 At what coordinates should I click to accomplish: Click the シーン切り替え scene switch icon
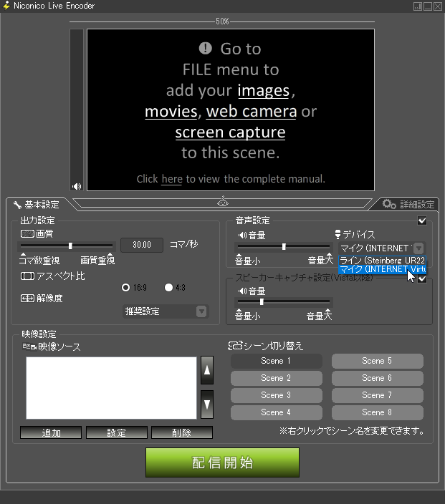click(235, 346)
